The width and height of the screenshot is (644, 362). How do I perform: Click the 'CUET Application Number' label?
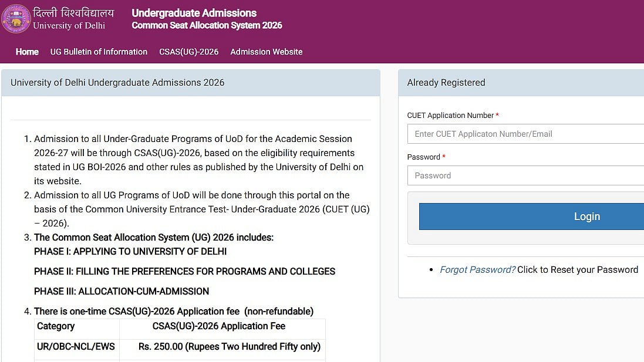450,116
